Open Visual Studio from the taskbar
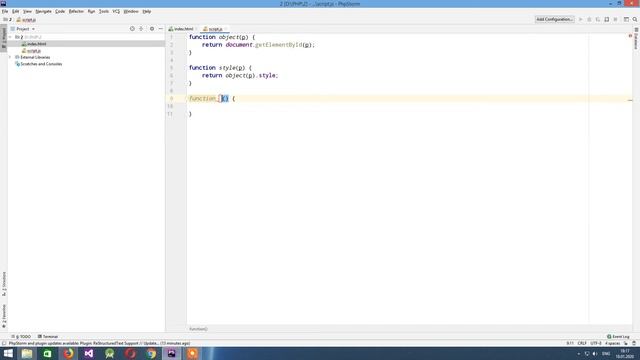The image size is (640, 360). [x=89, y=353]
